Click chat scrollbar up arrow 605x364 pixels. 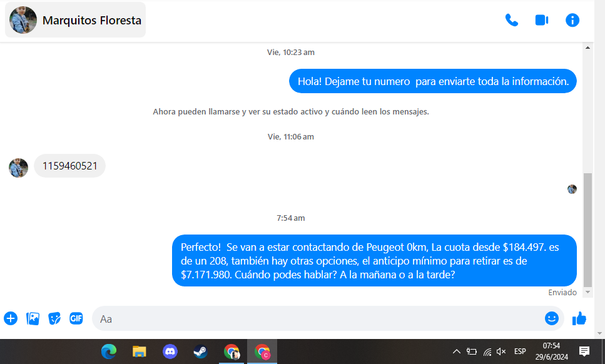(x=587, y=48)
